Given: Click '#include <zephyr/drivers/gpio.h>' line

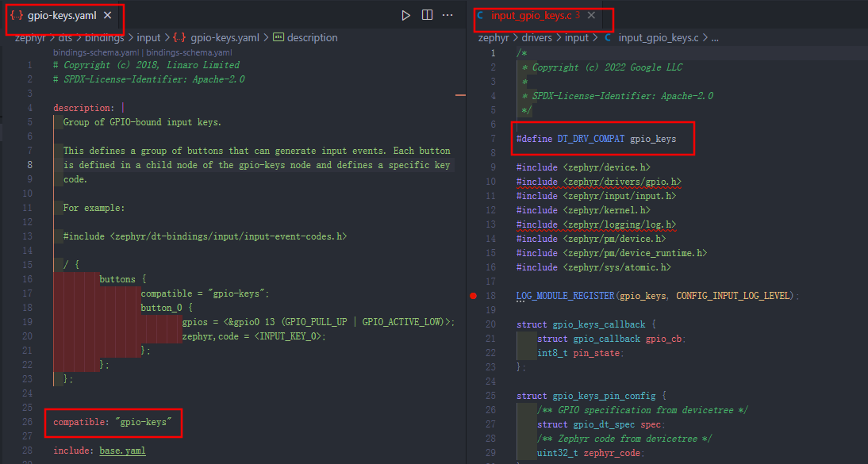Looking at the screenshot, I should [x=598, y=182].
